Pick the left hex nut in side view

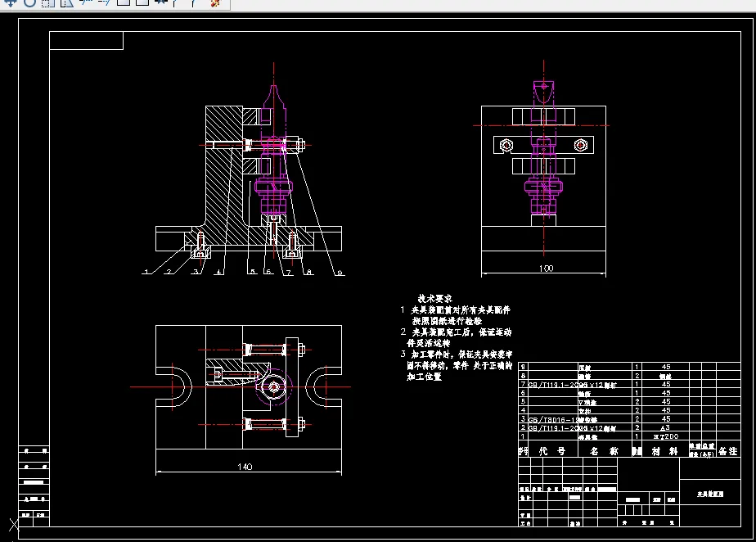point(506,145)
